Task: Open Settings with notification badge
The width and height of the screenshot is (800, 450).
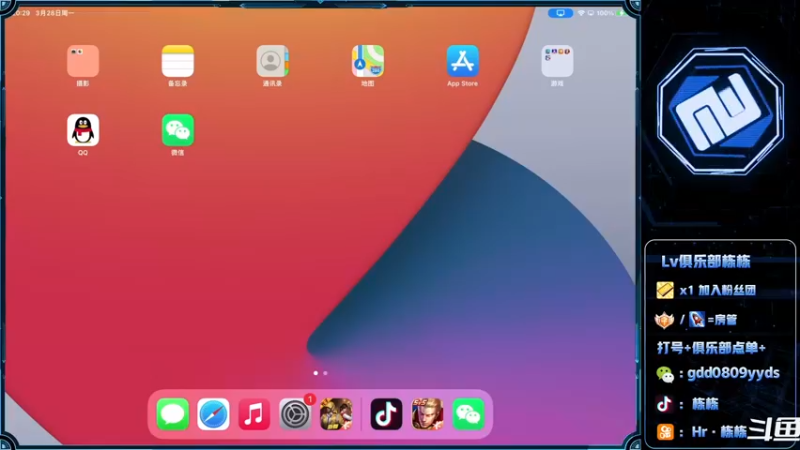Action: pyautogui.click(x=295, y=414)
